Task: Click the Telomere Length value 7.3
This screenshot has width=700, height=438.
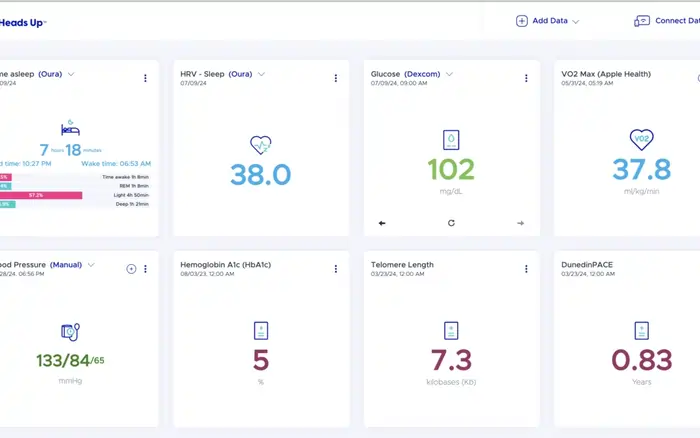Action: 451,360
